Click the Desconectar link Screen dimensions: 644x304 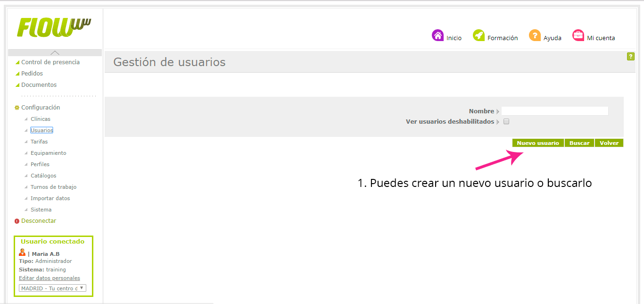39,221
